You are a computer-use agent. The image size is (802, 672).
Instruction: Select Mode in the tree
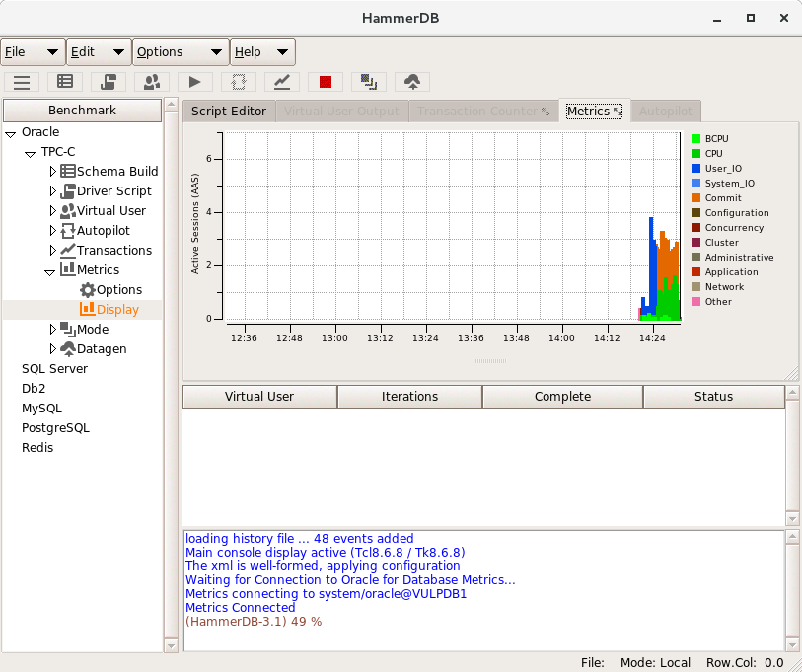tap(93, 329)
